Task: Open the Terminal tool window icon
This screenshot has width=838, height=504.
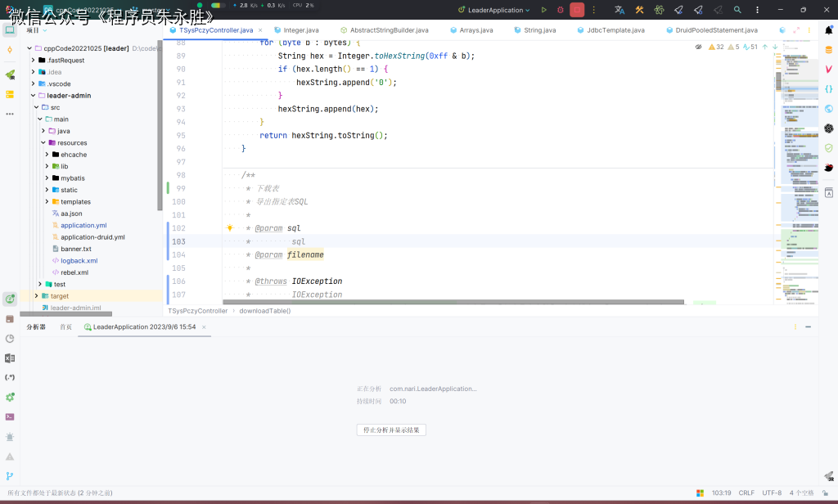Action: click(10, 417)
